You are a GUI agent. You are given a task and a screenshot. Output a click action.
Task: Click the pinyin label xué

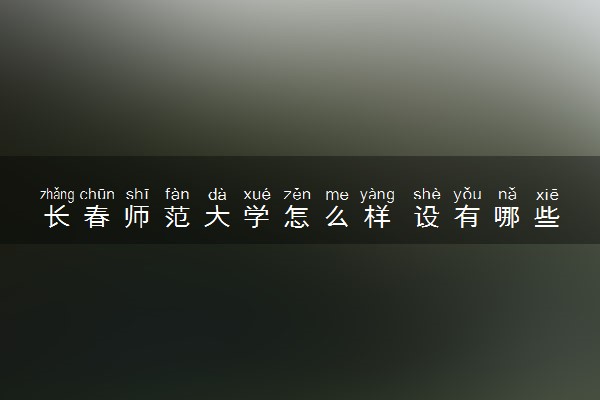(257, 194)
